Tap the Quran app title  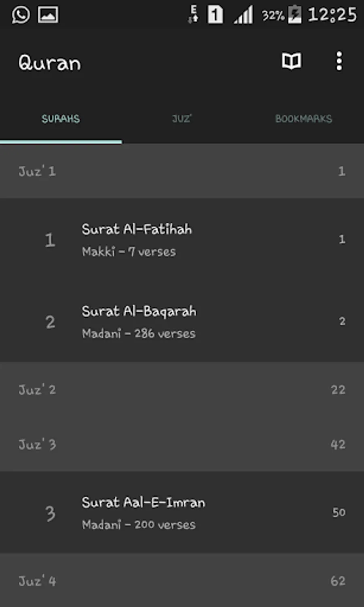click(50, 63)
